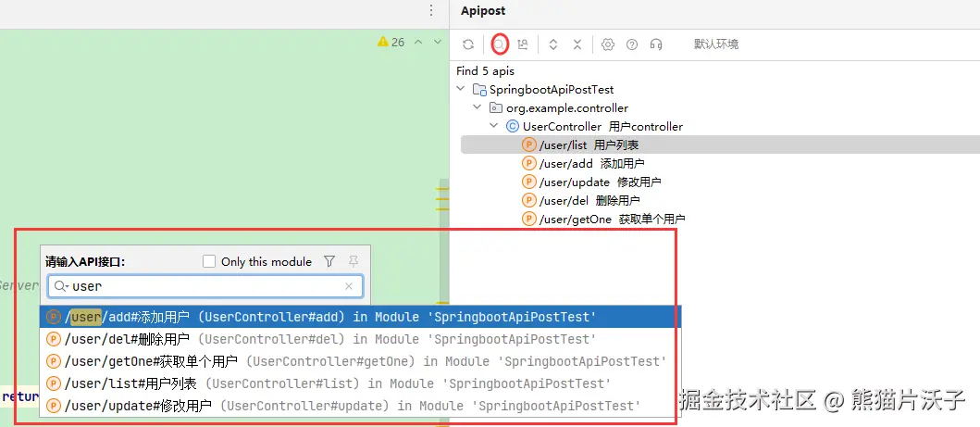The width and height of the screenshot is (980, 427).
Task: Refresh the Apipost API list
Action: (468, 44)
